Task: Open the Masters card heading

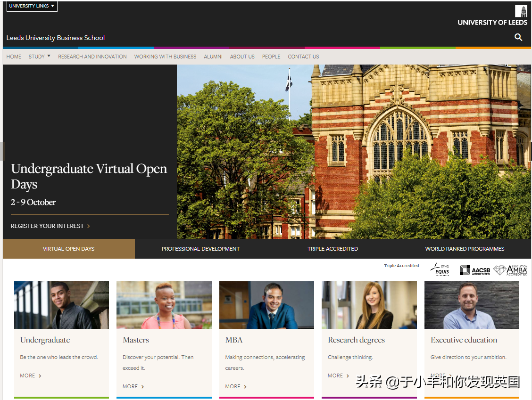Action: (x=136, y=340)
